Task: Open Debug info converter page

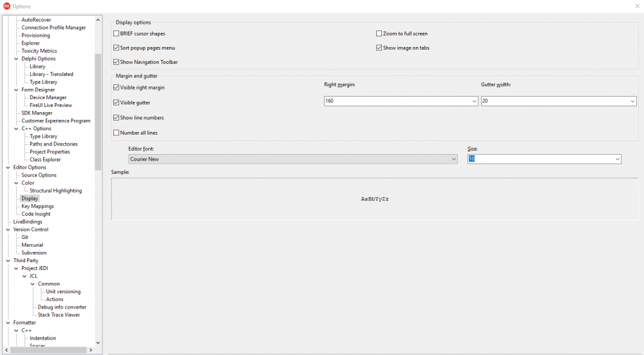Action: 62,307
